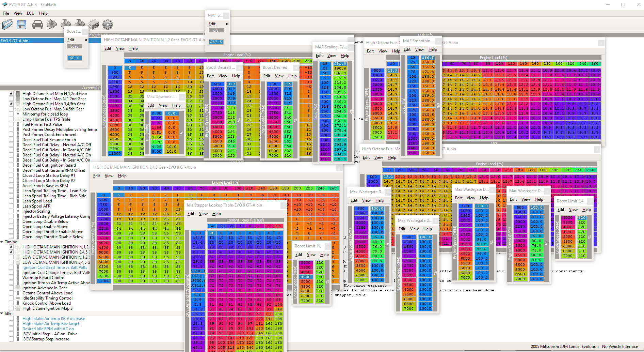Uncheck High Octane Fuel Map N,1,2nd Gear
644x352 pixels.
tap(11, 94)
